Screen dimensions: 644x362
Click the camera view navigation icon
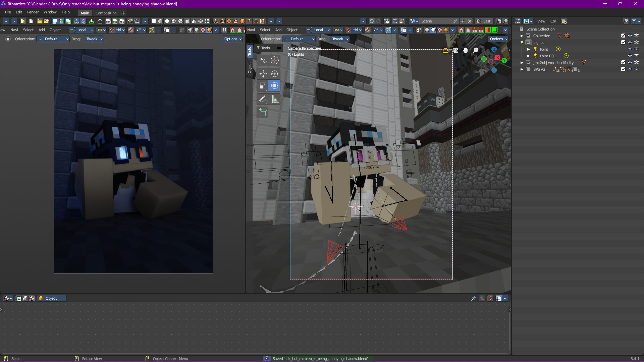455,50
